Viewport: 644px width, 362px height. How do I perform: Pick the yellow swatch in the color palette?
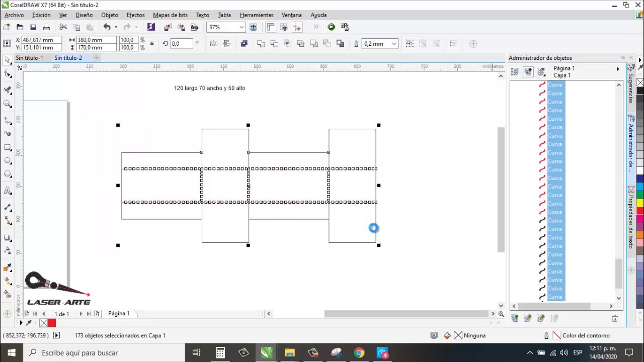tap(640, 203)
